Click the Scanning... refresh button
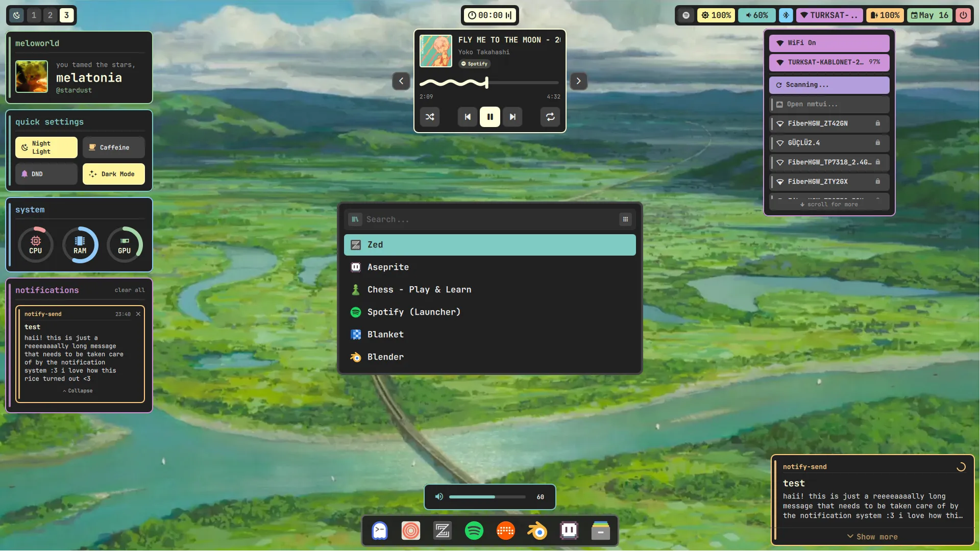This screenshot has height=551, width=980. [829, 85]
